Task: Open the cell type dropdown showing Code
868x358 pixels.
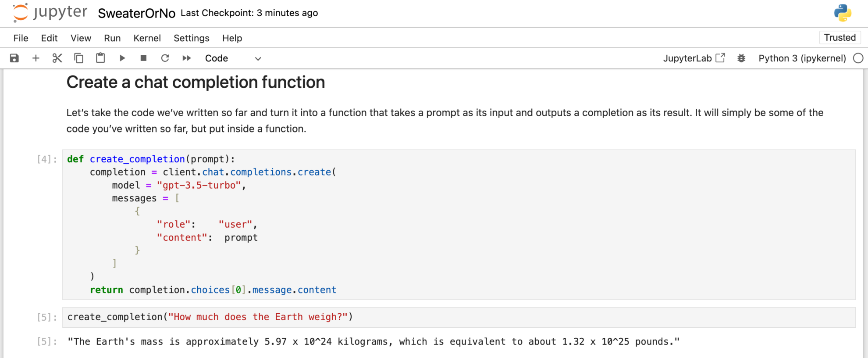Action: 233,58
